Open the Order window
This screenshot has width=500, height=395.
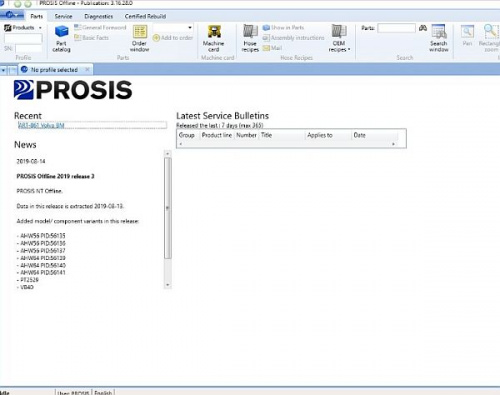click(139, 39)
